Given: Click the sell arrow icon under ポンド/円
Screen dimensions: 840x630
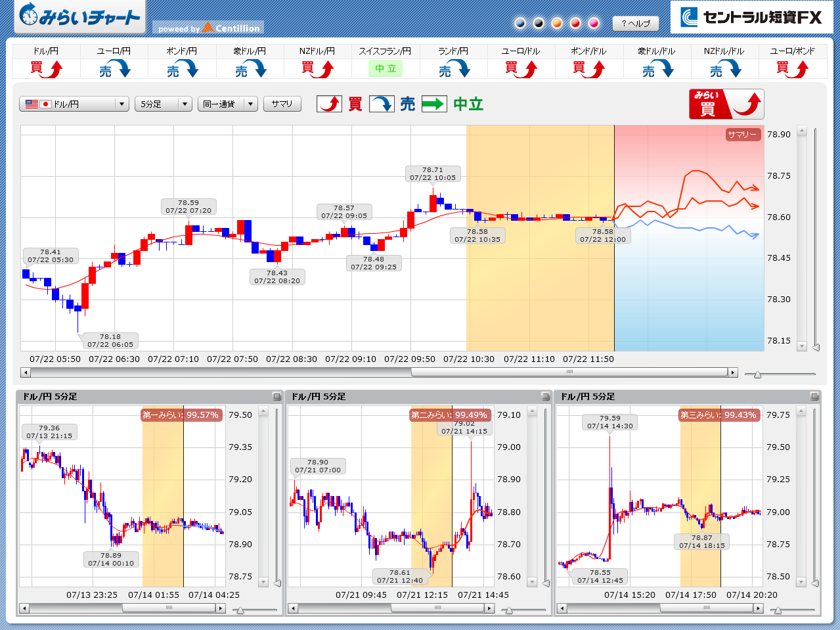Looking at the screenshot, I should [x=182, y=69].
